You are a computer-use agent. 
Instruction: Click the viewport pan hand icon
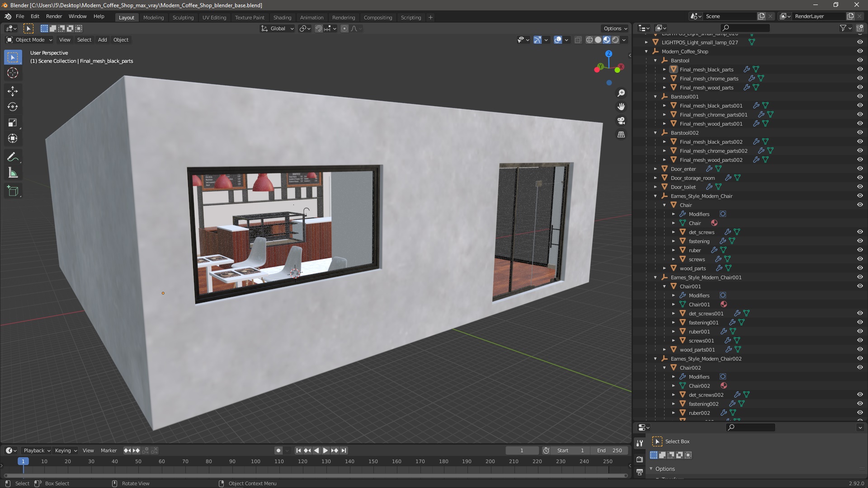point(621,107)
